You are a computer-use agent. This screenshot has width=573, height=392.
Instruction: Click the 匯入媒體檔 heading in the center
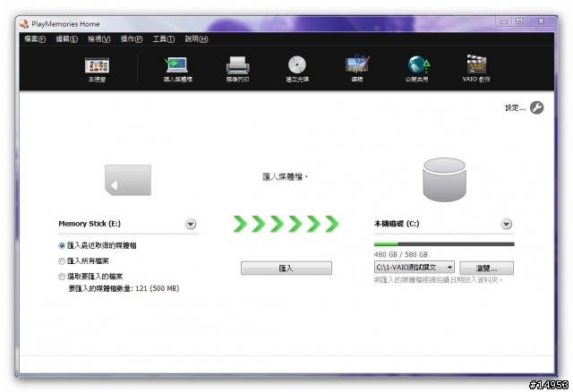(285, 177)
